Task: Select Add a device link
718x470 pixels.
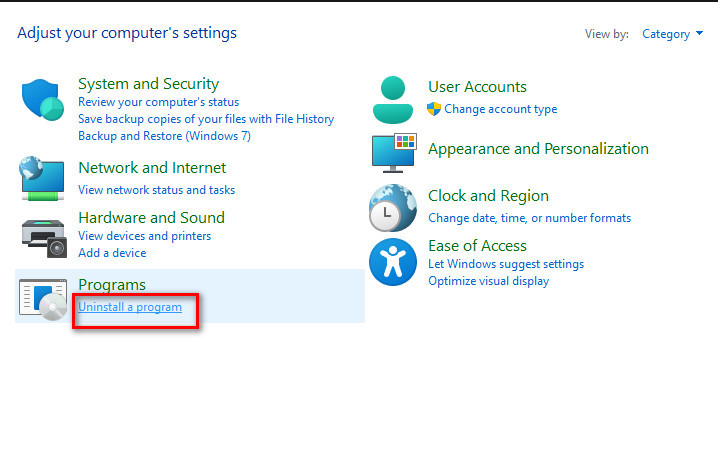Action: point(112,253)
